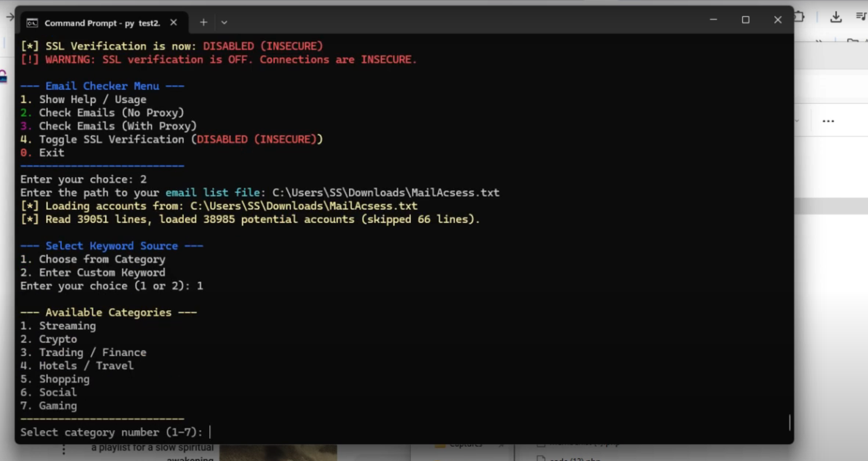Open the browser extensions puzzle icon

(x=799, y=17)
